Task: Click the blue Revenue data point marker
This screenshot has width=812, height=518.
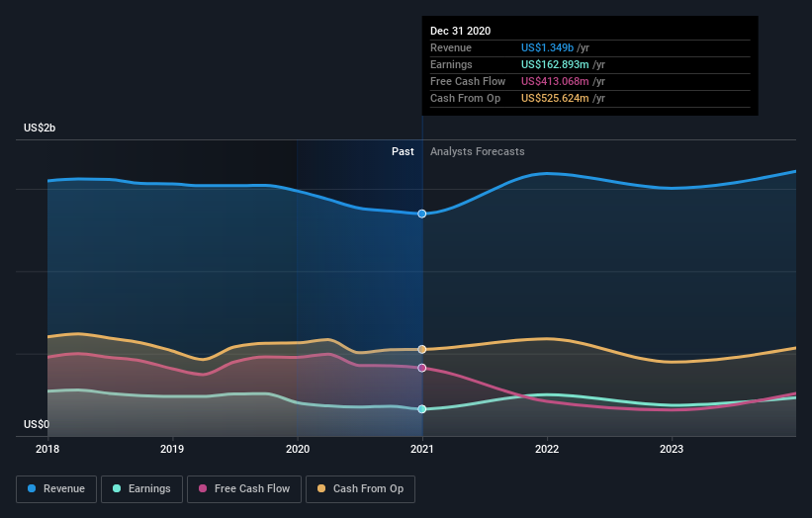Action: coord(422,214)
